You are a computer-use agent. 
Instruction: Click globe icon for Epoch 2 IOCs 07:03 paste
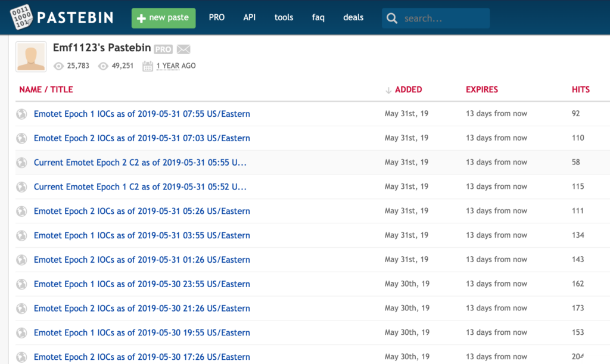point(22,138)
